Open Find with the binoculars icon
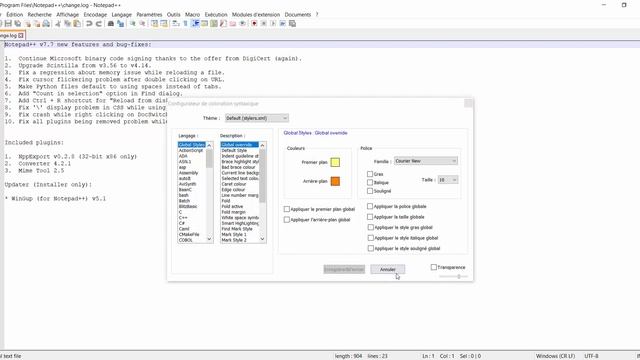 tap(111, 24)
